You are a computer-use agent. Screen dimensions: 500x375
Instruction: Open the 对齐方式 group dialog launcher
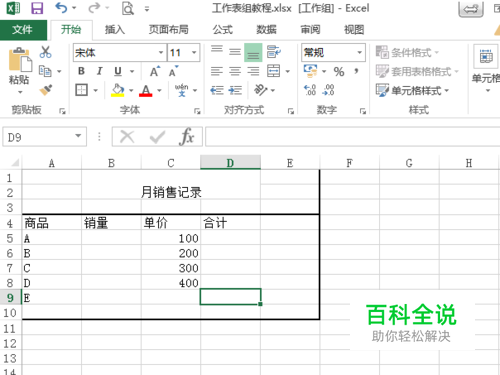[x=291, y=111]
